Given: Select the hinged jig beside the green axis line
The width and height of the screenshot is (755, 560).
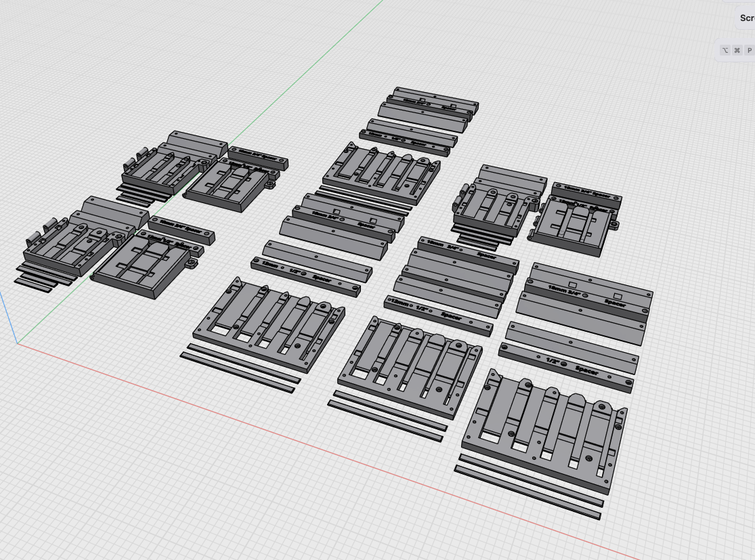Looking at the screenshot, I should tap(164, 171).
